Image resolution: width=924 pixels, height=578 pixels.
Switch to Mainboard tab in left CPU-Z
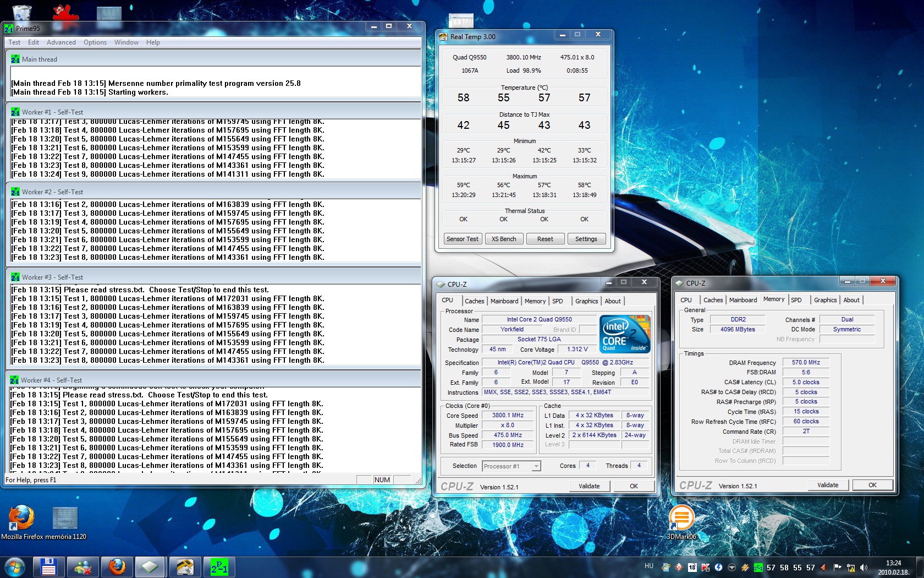pos(504,301)
